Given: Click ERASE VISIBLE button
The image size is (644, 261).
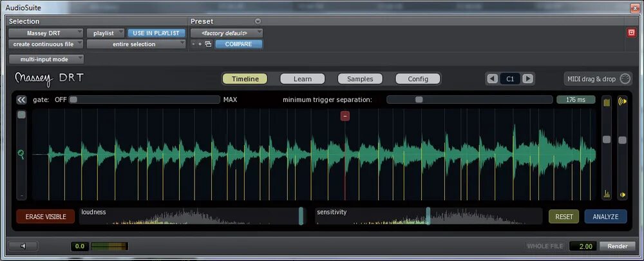Looking at the screenshot, I should coord(46,217).
